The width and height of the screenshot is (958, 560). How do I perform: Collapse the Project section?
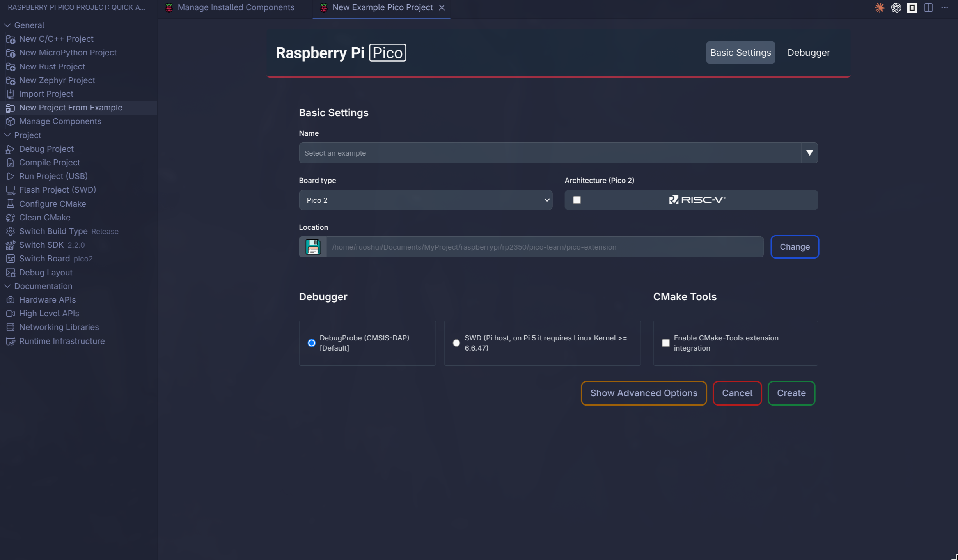tap(7, 135)
